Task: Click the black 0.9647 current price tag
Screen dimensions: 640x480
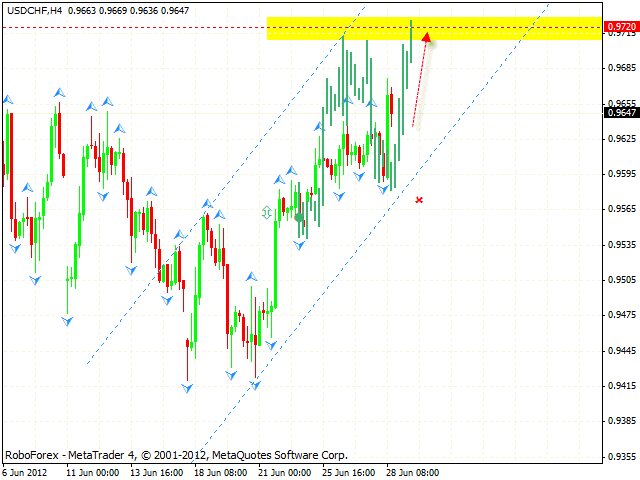Action: coord(619,112)
